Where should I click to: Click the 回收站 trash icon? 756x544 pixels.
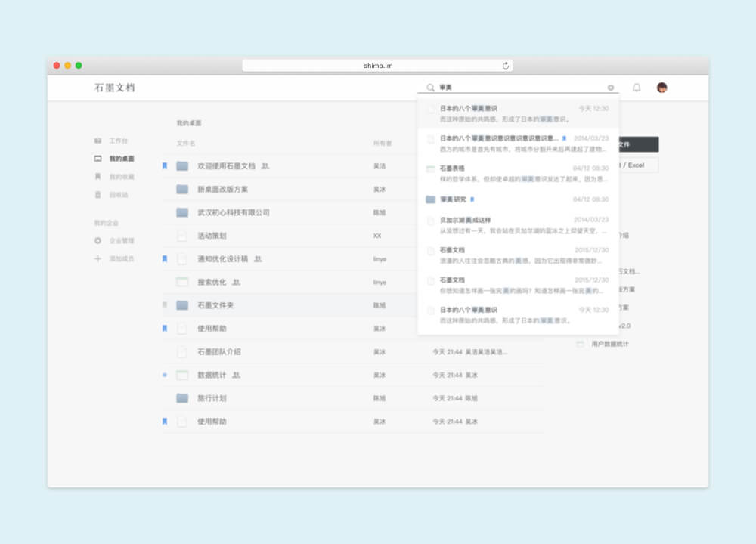(97, 194)
